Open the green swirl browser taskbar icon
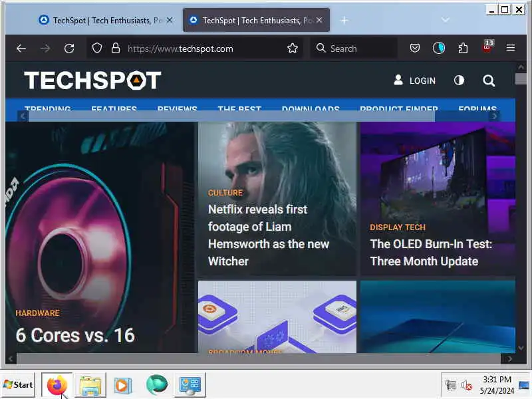 click(157, 385)
